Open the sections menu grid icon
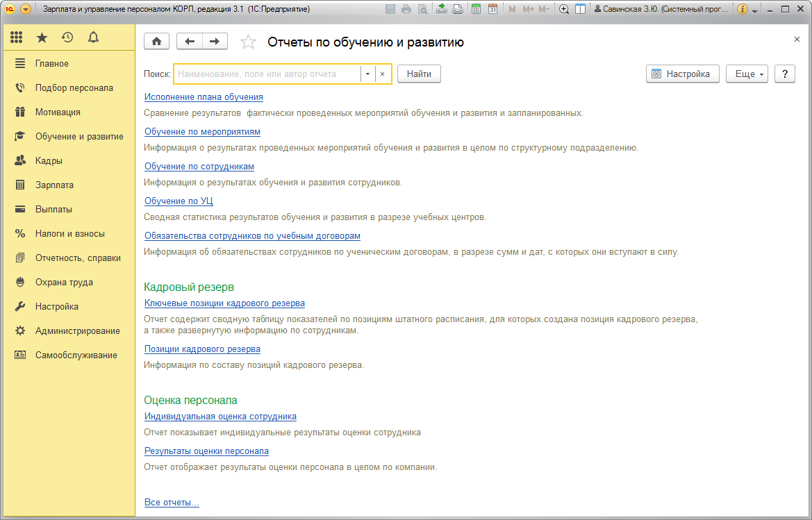This screenshot has height=520, width=812. [17, 37]
